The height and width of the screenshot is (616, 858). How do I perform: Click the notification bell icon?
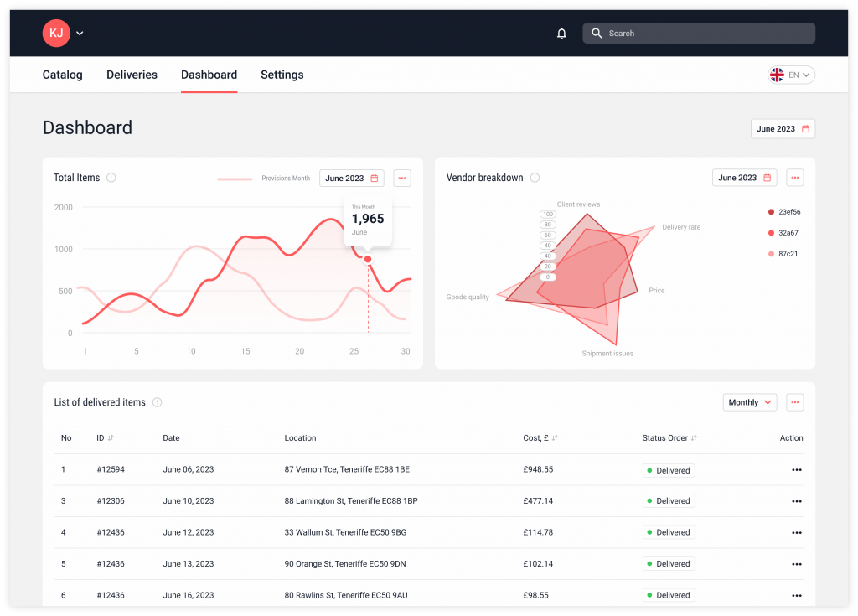[x=561, y=33]
